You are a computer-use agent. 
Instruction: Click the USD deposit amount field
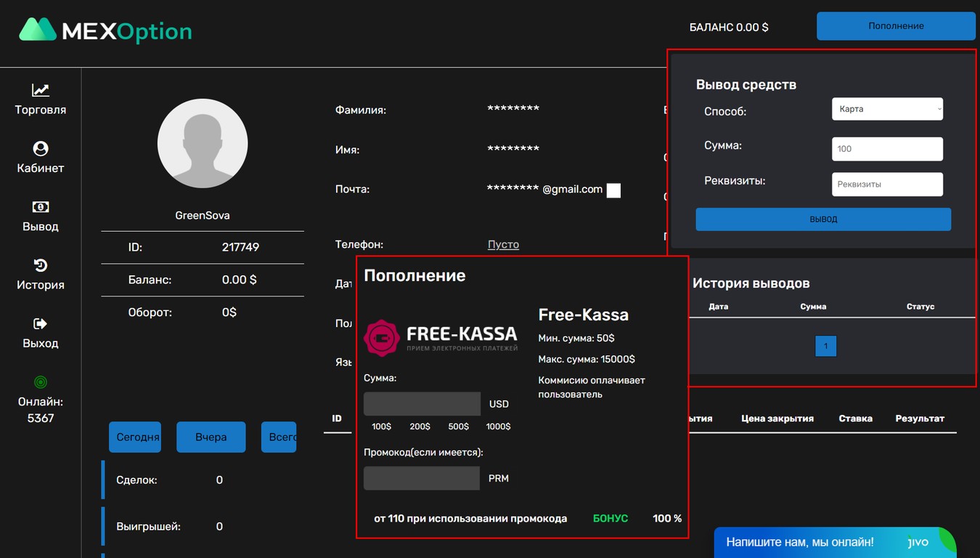[422, 404]
